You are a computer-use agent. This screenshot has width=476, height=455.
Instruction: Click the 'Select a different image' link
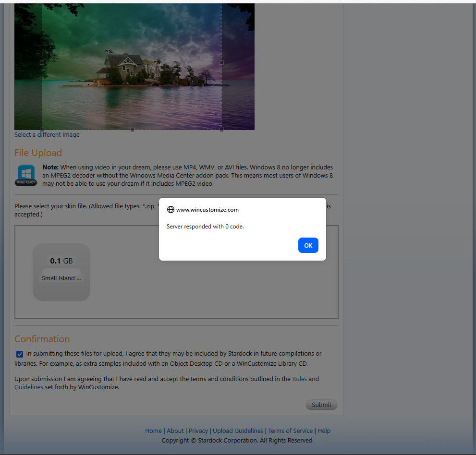tap(47, 135)
